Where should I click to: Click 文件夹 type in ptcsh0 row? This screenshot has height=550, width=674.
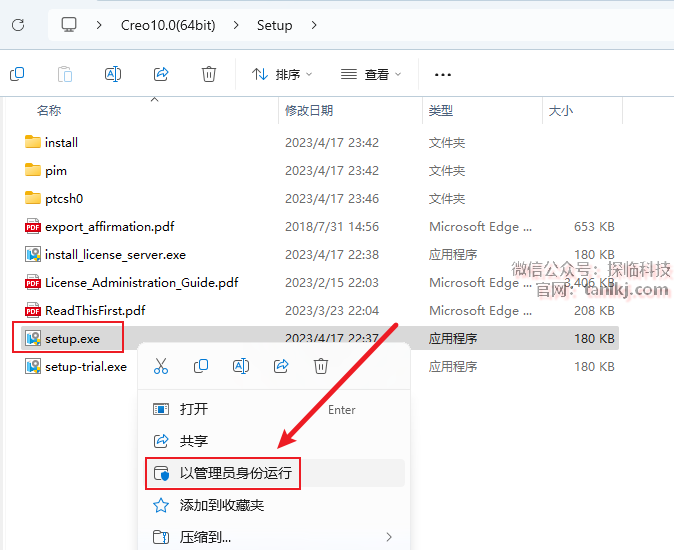[x=447, y=199]
